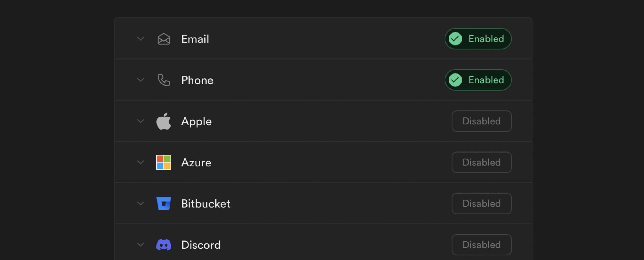
Task: Expand the Apple provider chevron
Action: 141,121
